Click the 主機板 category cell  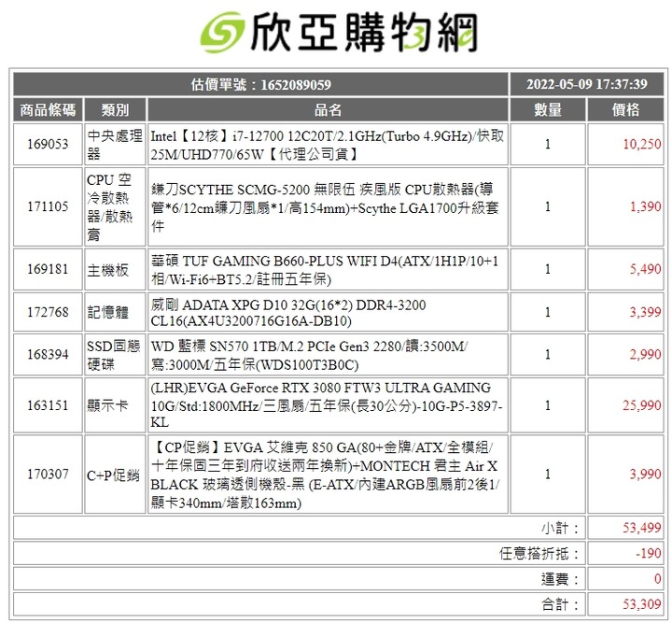[x=115, y=269]
